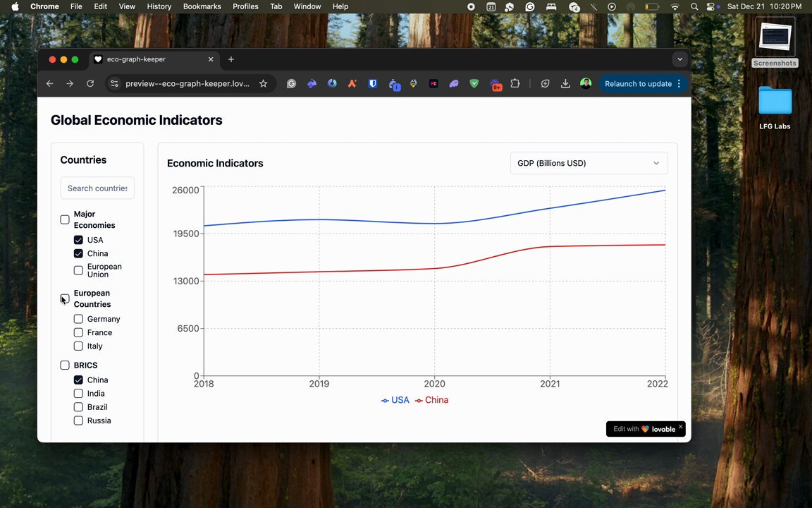The width and height of the screenshot is (812, 508).
Task: Check the France checkbox
Action: pos(78,332)
